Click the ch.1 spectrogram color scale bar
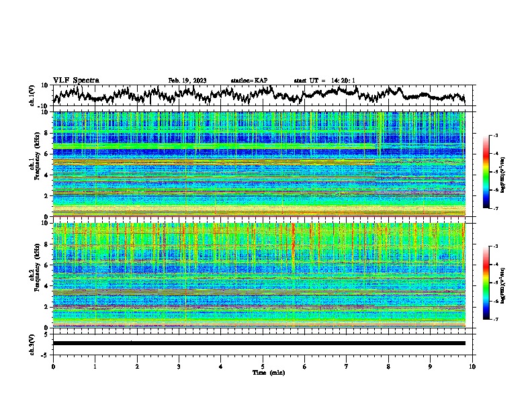Image resolution: width=532 pixels, height=411 pixels. tap(486, 172)
